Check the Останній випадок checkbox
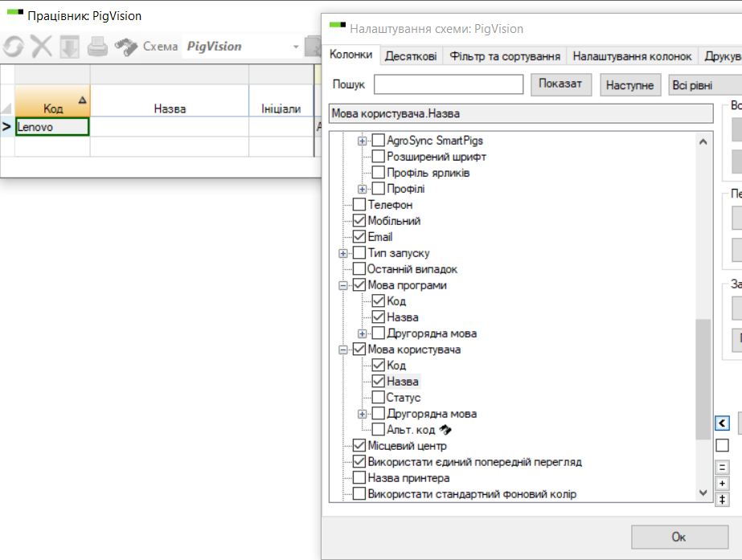This screenshot has height=560, width=742. tap(359, 268)
